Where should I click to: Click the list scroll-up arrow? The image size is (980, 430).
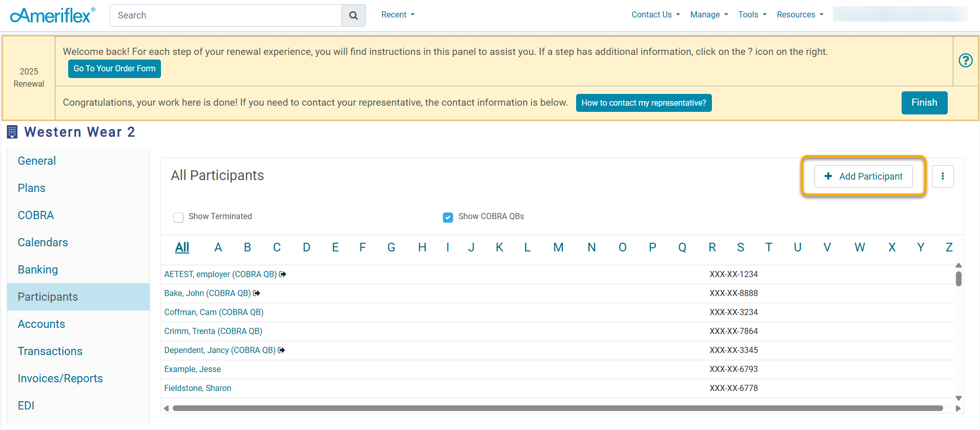click(x=958, y=265)
